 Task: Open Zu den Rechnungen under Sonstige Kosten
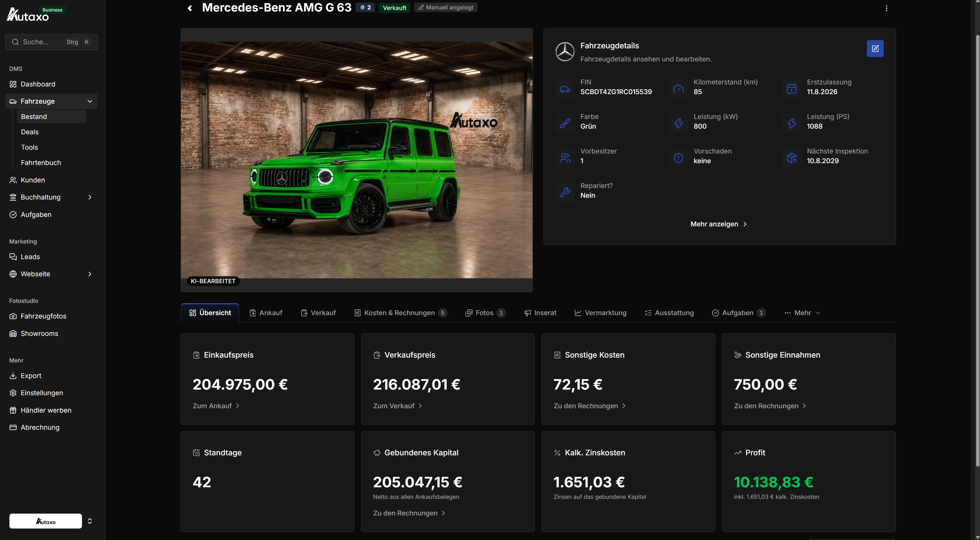[x=590, y=406]
